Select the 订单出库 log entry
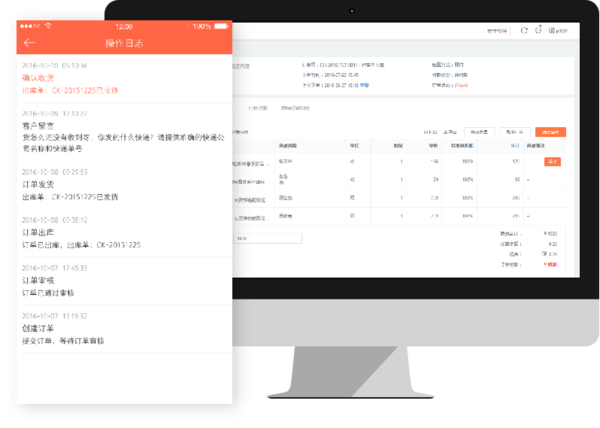The height and width of the screenshot is (428, 600). coord(124,233)
